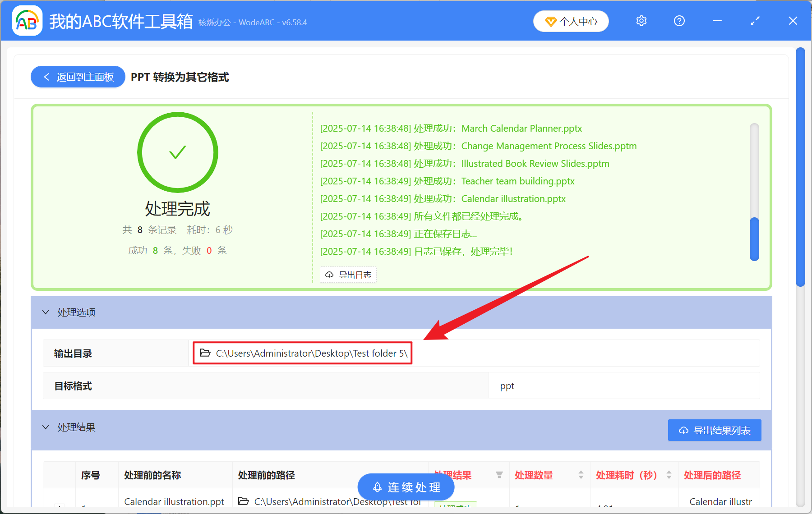Toggle ascending sort on 处理数量 column
Image resolution: width=812 pixels, height=514 pixels.
(x=580, y=473)
